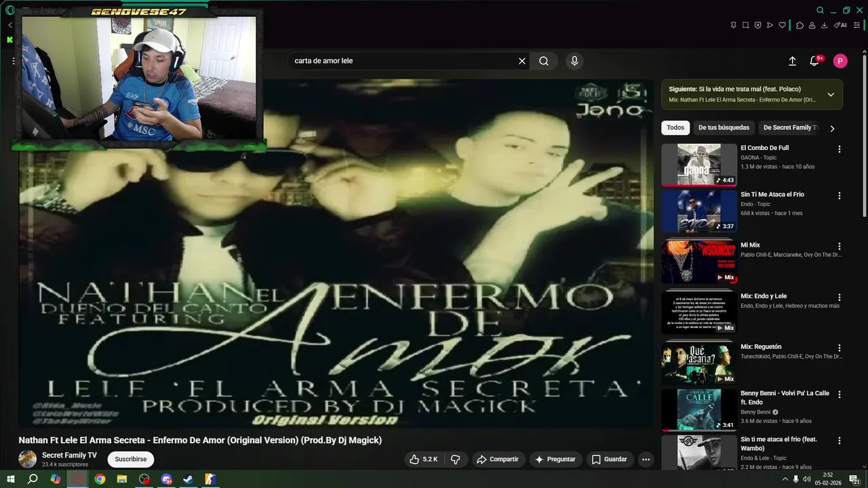Screen dimensions: 868x488
Task: Open options menu for Mix: Endo y Lele
Action: click(839, 298)
